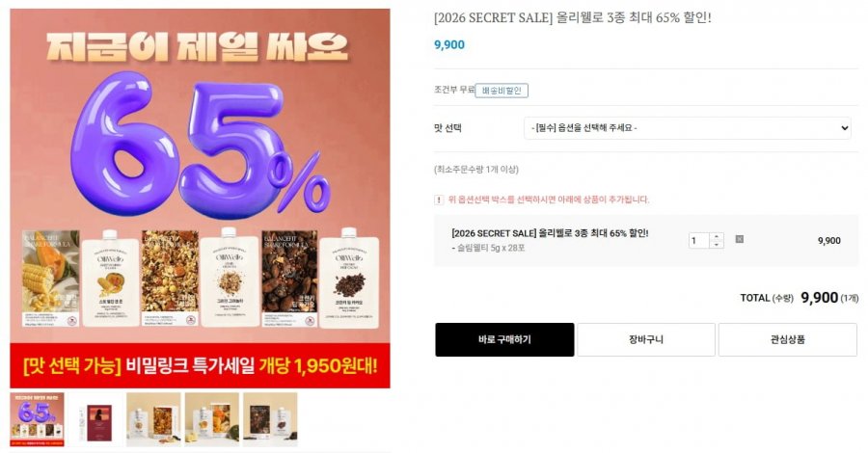The width and height of the screenshot is (868, 453).
Task: Select the 65% sale banner thumbnail
Action: point(37,420)
